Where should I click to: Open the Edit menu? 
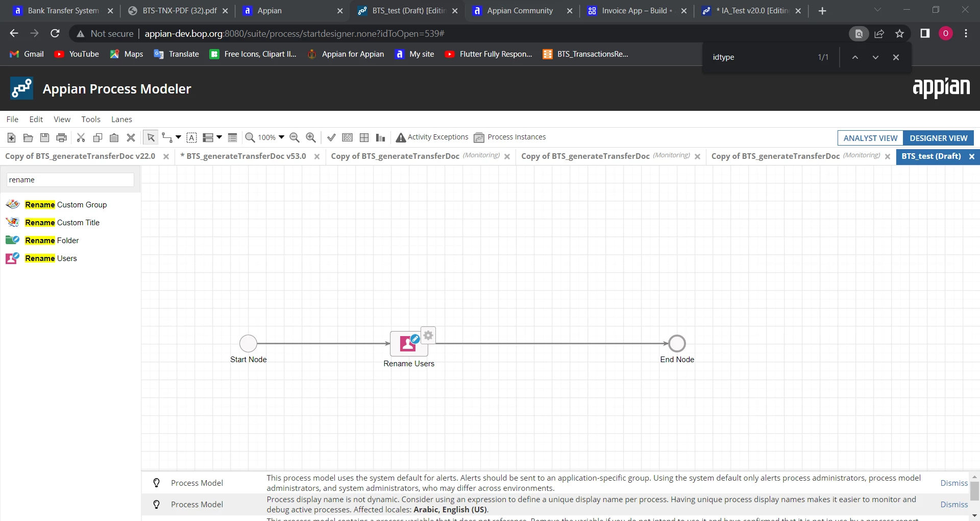point(36,119)
